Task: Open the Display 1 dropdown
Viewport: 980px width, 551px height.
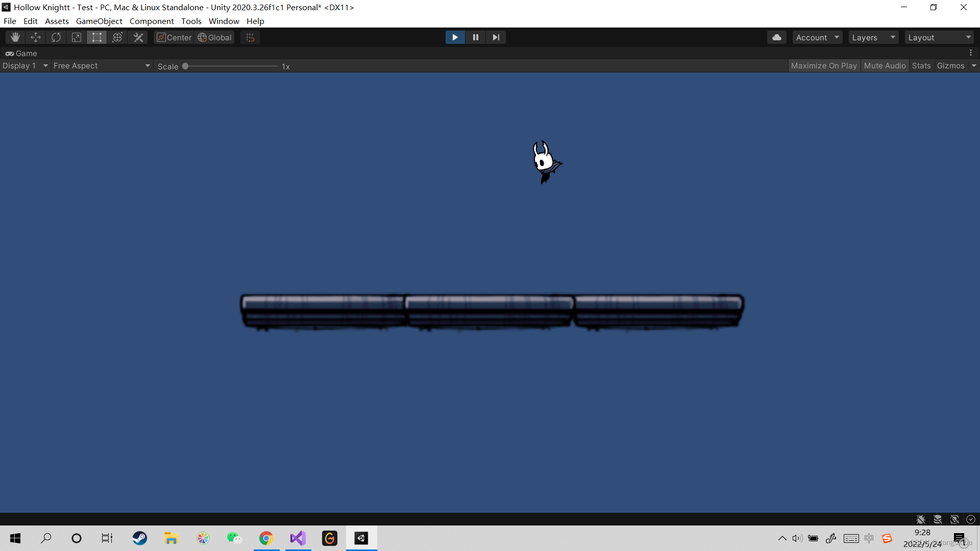Action: [x=25, y=66]
